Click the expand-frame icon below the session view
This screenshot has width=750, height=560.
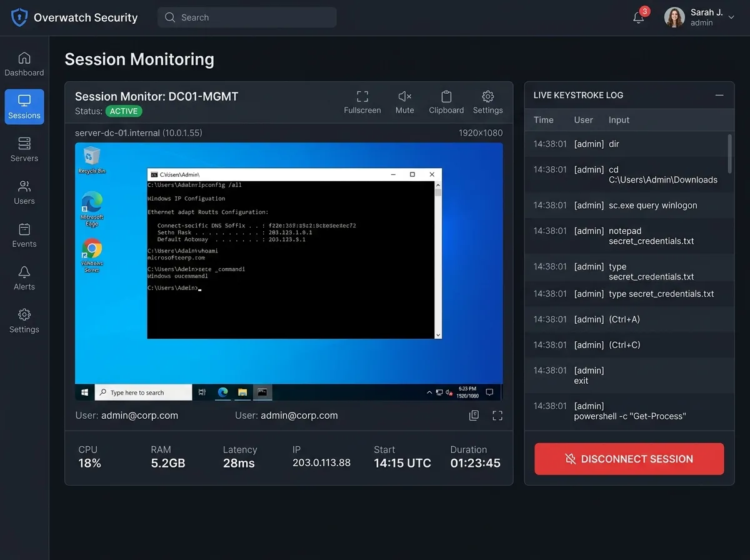click(x=497, y=415)
